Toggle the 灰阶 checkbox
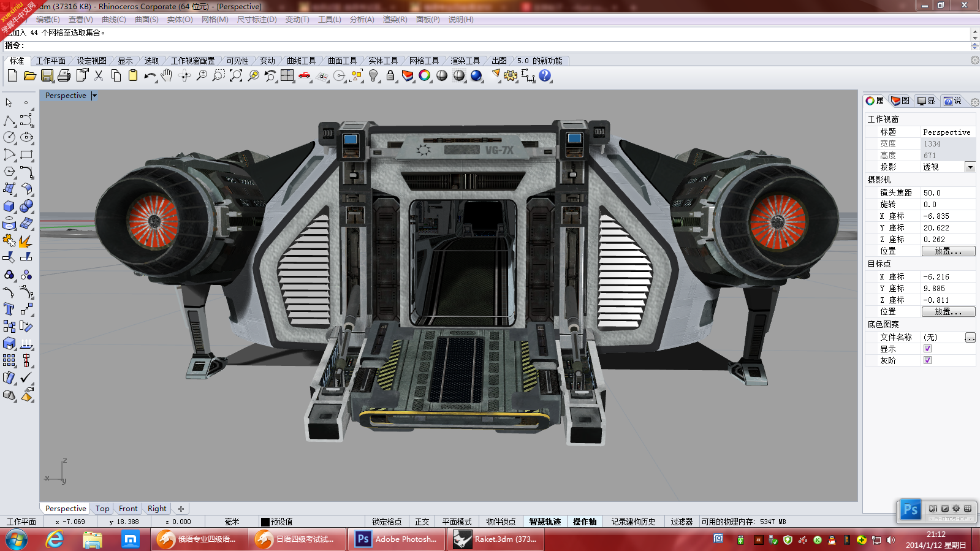Screen dimensions: 980x551 click(927, 360)
